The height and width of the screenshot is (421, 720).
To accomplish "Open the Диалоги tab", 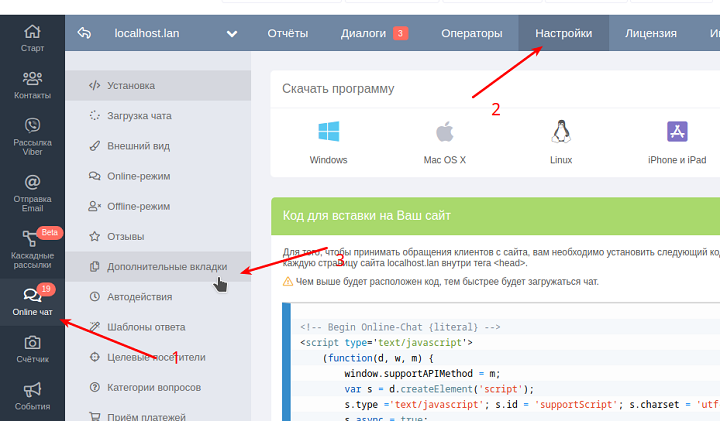I will coord(363,34).
